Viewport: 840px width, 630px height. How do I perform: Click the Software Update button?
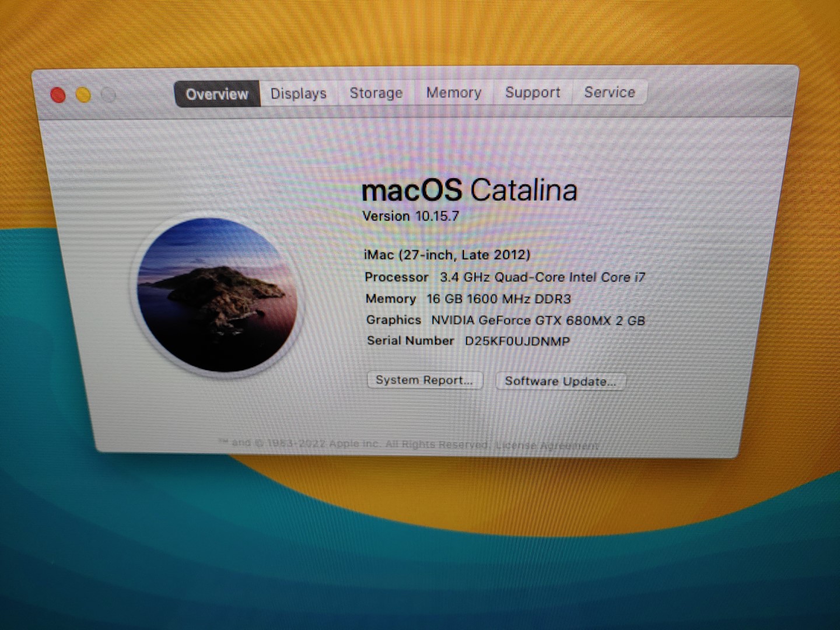pos(560,381)
